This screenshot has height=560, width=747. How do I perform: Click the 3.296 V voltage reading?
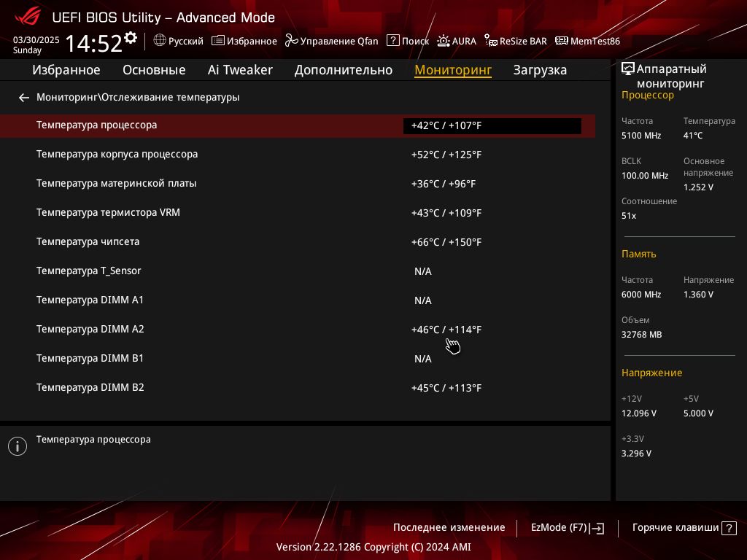click(636, 454)
